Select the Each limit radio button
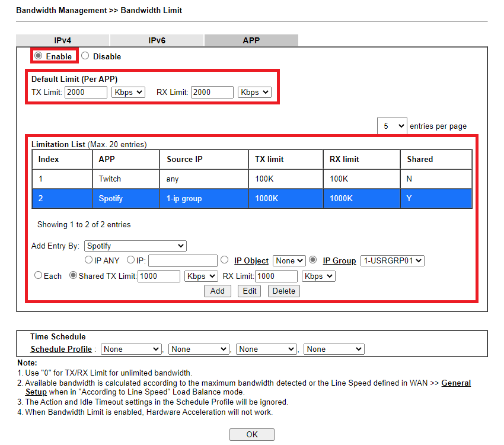504x445 pixels. pos(39,275)
